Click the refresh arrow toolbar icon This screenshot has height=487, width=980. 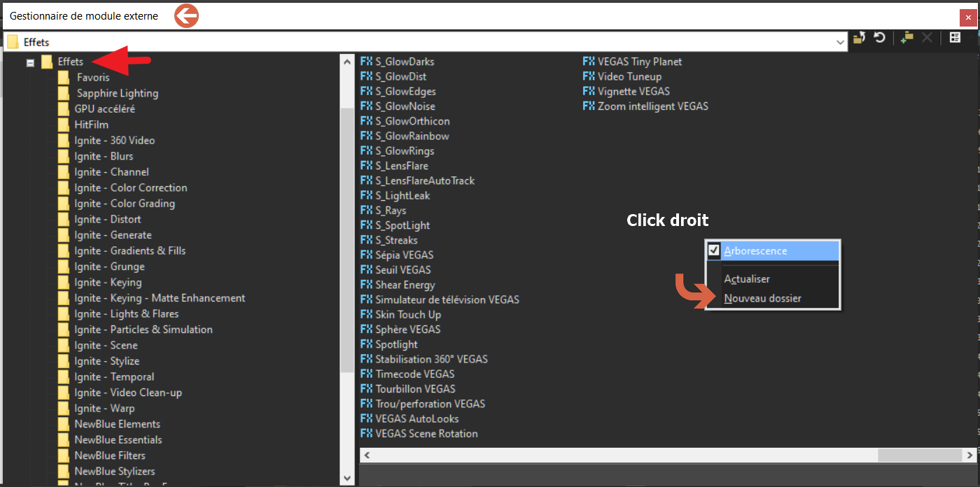[880, 38]
